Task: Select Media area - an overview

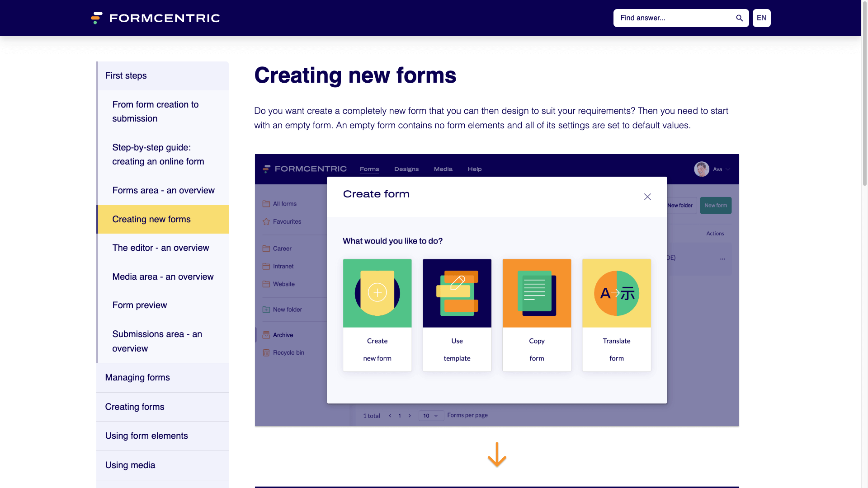Action: point(163,277)
